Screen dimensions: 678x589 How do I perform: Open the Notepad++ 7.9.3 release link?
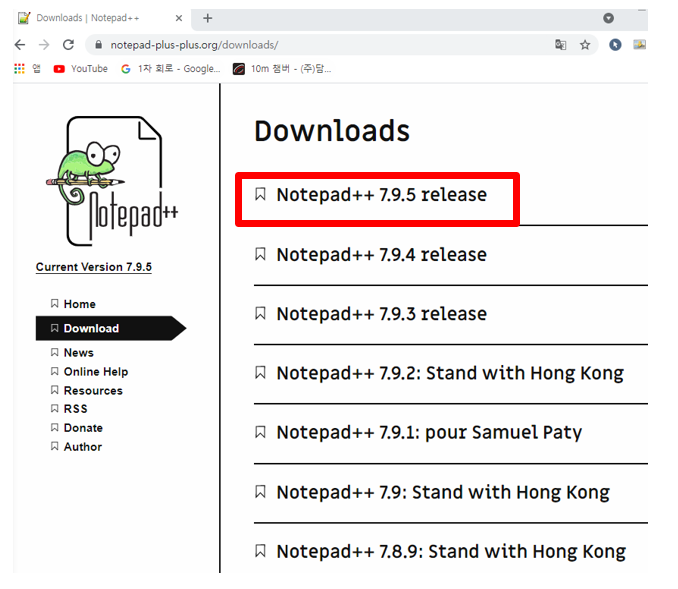pyautogui.click(x=382, y=314)
